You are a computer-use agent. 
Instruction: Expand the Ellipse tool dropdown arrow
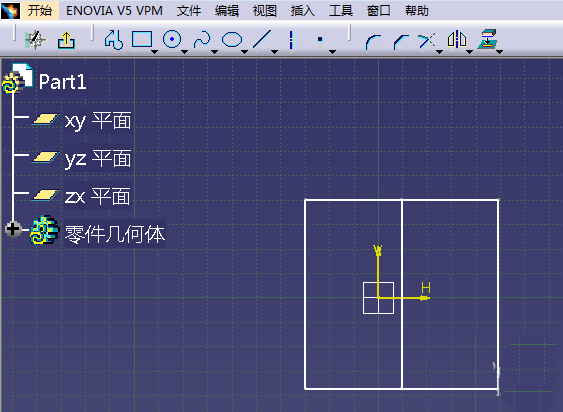[245, 52]
